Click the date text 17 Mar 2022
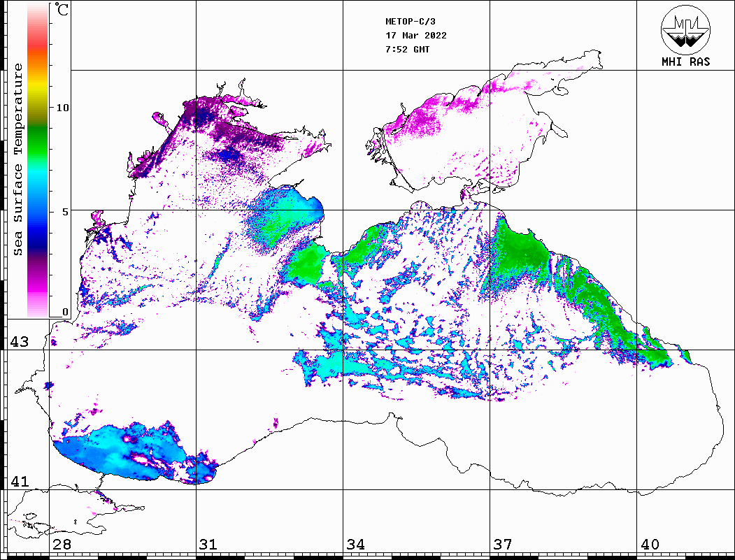The height and width of the screenshot is (560, 735). click(416, 36)
